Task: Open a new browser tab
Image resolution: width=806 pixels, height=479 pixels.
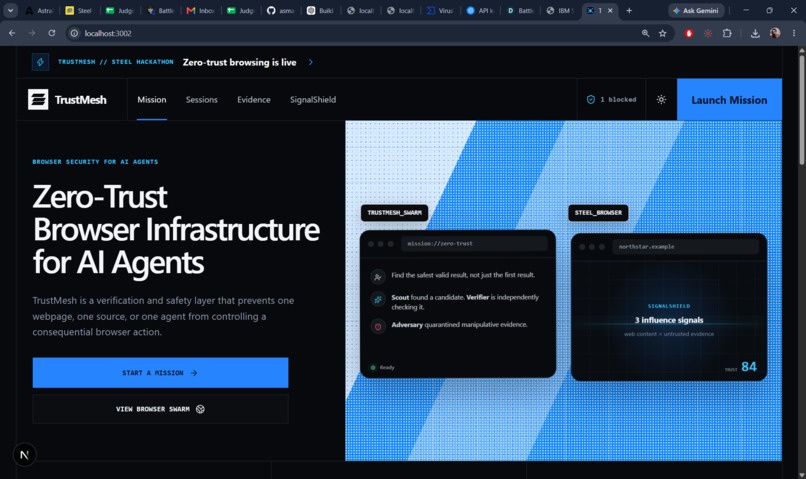Action: [629, 10]
